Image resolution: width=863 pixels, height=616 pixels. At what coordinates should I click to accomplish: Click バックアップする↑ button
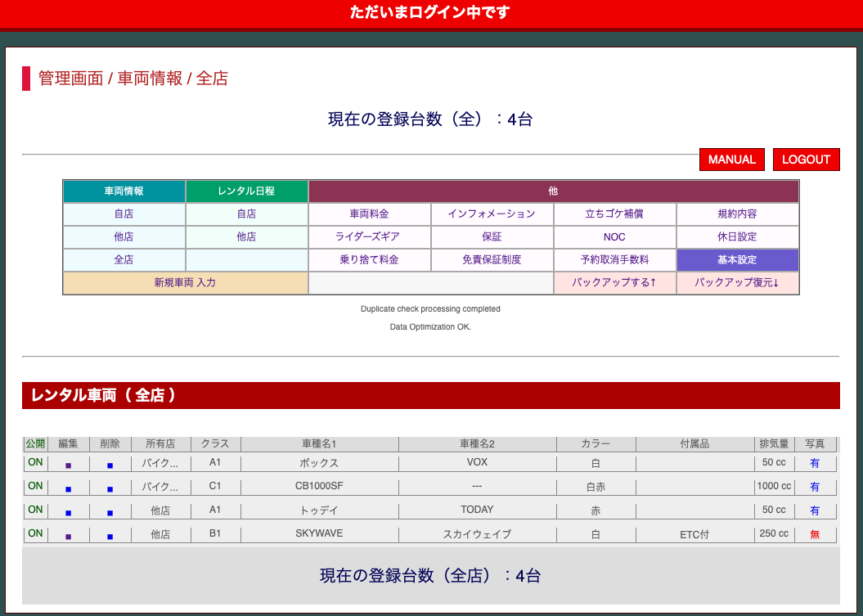click(x=614, y=283)
